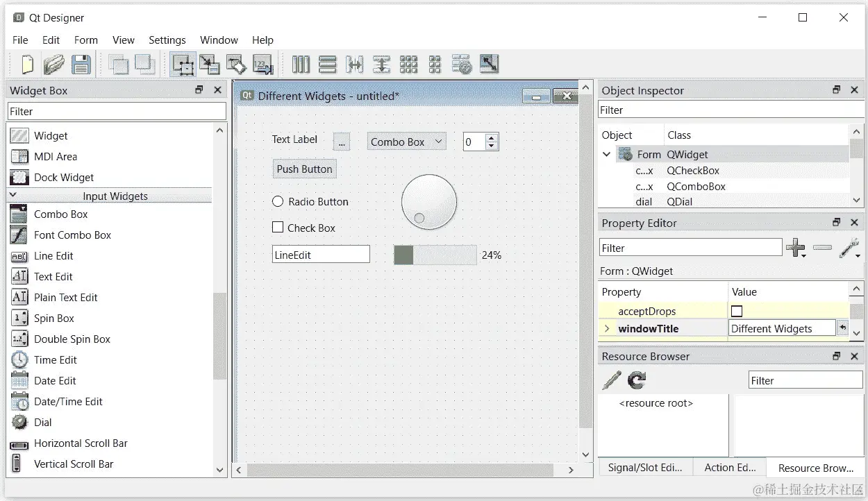Float the Widget Box panel
The image size is (868, 501).
click(x=199, y=90)
